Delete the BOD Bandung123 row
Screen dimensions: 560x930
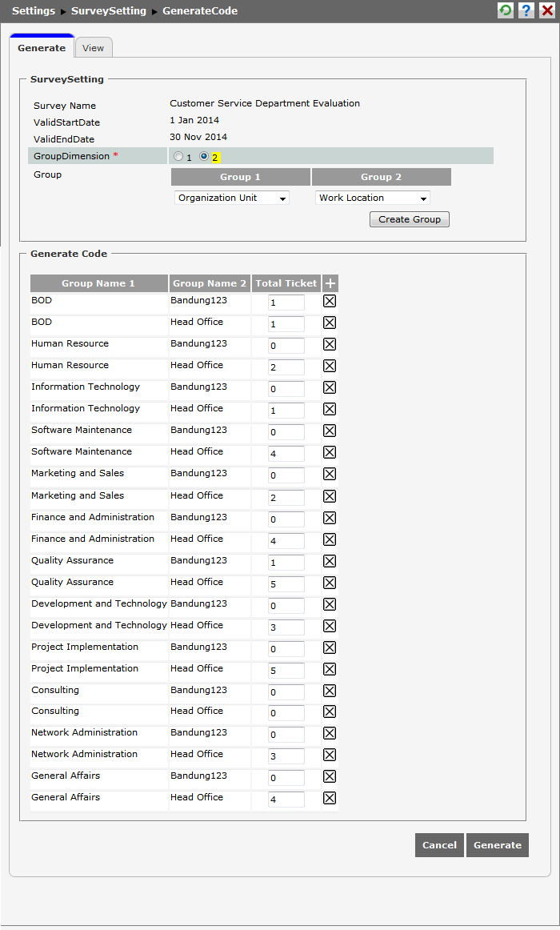(x=330, y=302)
